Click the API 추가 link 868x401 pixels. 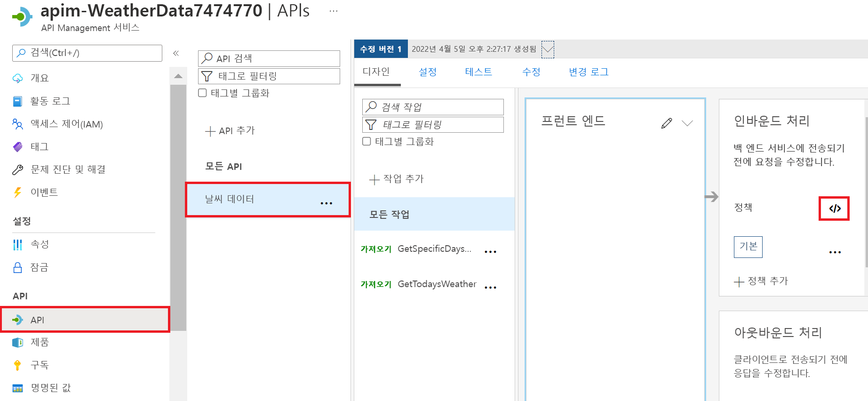(x=237, y=131)
